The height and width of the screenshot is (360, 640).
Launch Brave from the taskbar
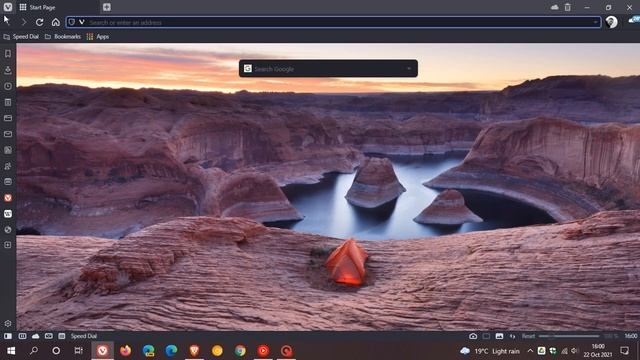pyautogui.click(x=194, y=351)
